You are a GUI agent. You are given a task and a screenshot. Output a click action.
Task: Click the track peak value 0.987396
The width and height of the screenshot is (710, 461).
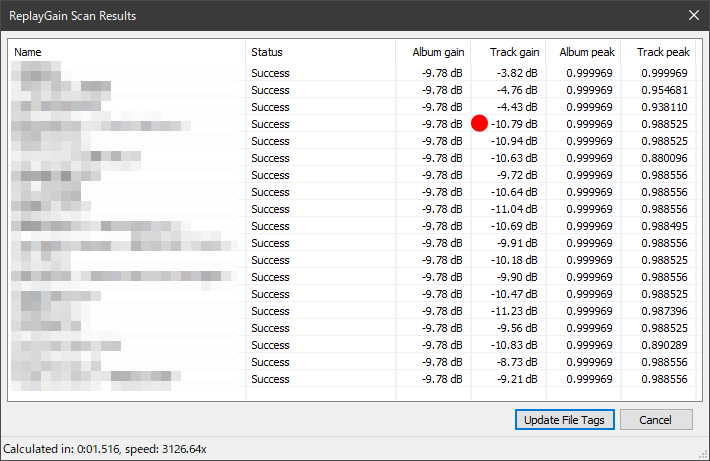click(x=664, y=311)
